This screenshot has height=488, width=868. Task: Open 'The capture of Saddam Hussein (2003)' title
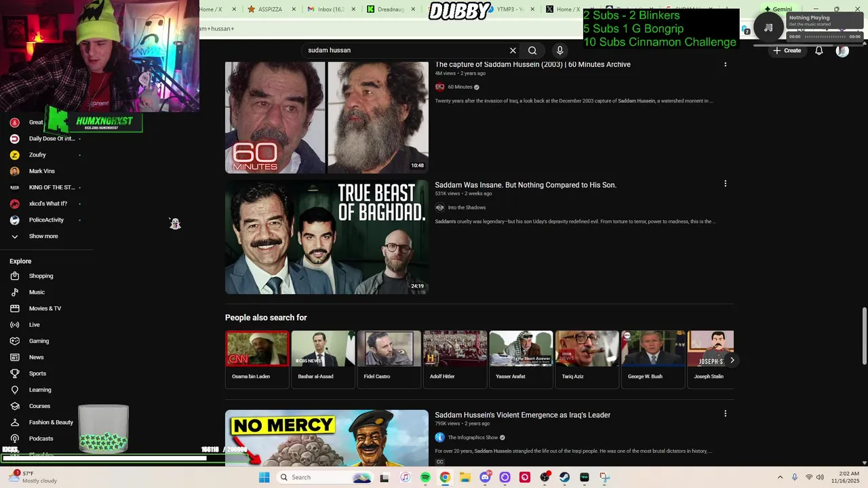point(532,64)
